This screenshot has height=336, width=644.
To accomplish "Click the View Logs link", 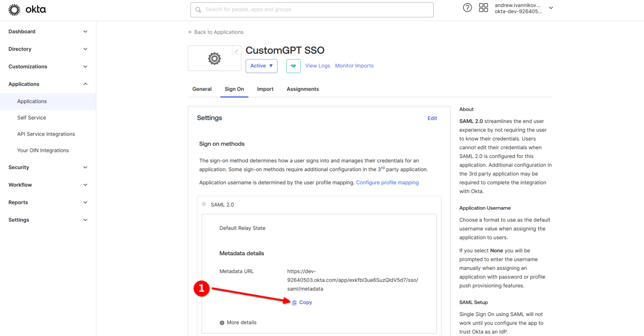I will pos(318,66).
